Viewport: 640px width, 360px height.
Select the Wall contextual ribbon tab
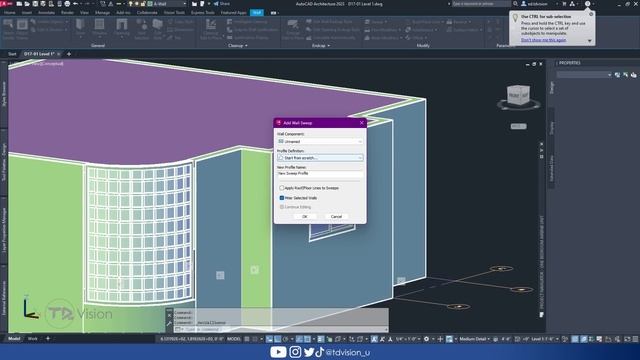click(x=257, y=13)
